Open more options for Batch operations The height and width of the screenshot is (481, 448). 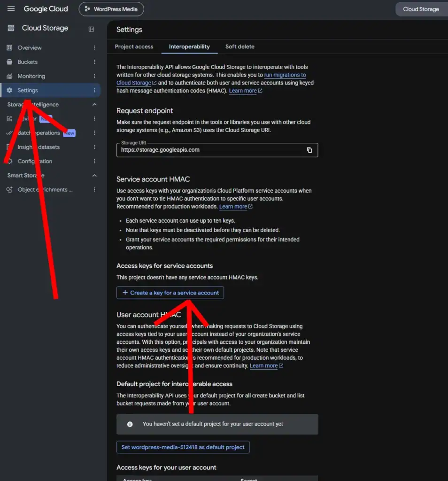tap(94, 133)
